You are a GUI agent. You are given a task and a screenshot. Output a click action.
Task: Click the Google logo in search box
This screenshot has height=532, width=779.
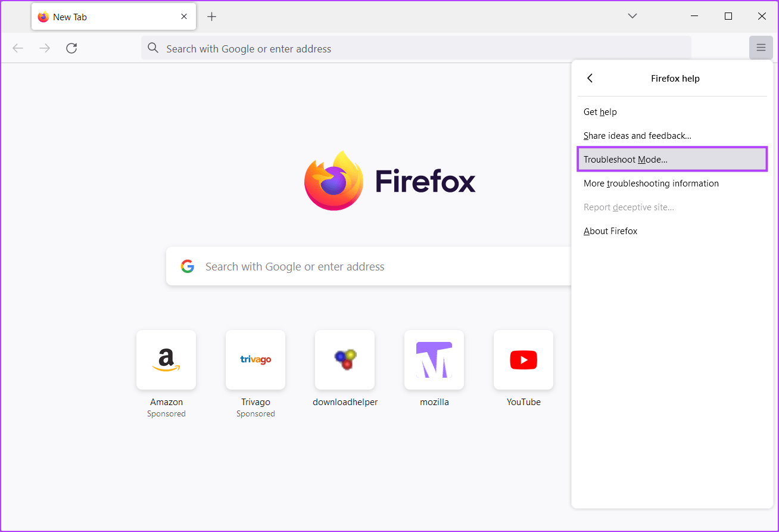click(188, 266)
